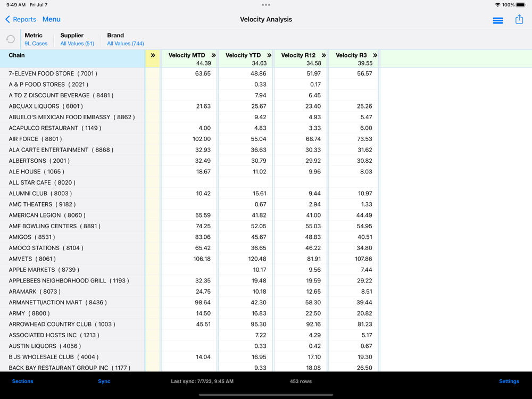Select row ABUELO'S MEXICAN FOOD EMBASSY

[x=72, y=117]
